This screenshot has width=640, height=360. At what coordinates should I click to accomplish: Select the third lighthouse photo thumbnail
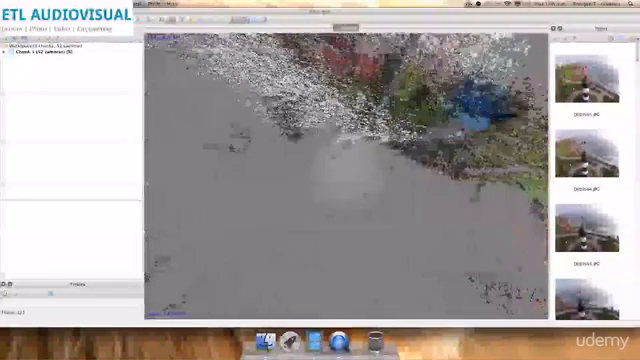coord(587,228)
